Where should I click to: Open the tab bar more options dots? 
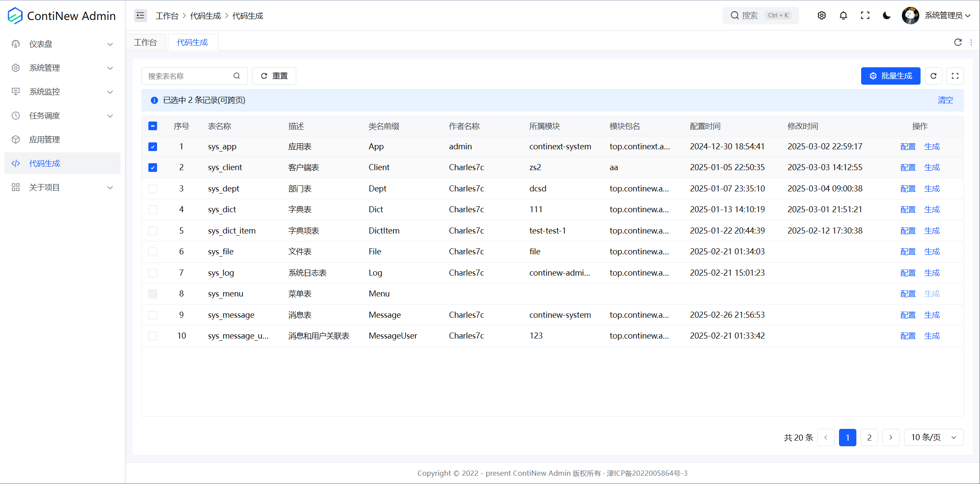tap(971, 42)
